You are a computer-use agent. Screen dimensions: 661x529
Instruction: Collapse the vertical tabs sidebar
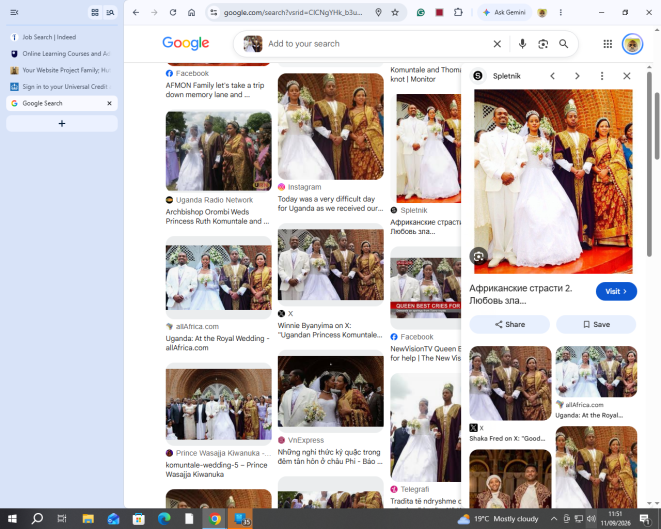point(14,13)
